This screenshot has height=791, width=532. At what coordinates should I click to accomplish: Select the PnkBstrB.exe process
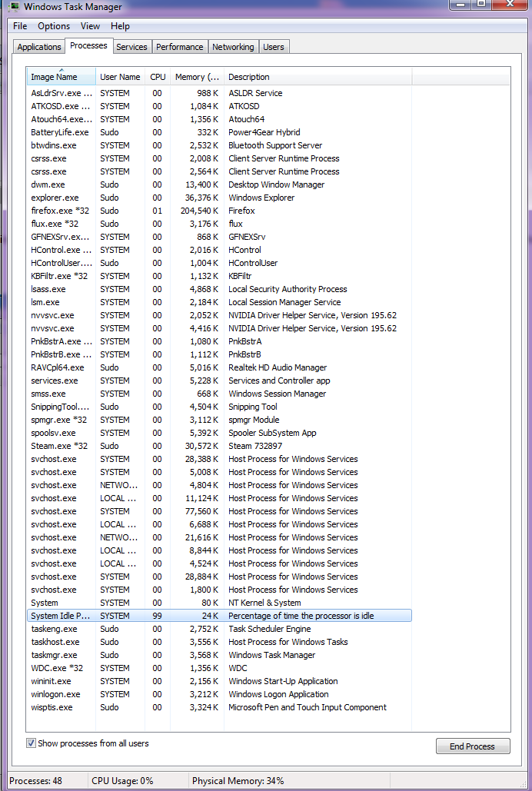point(219,354)
